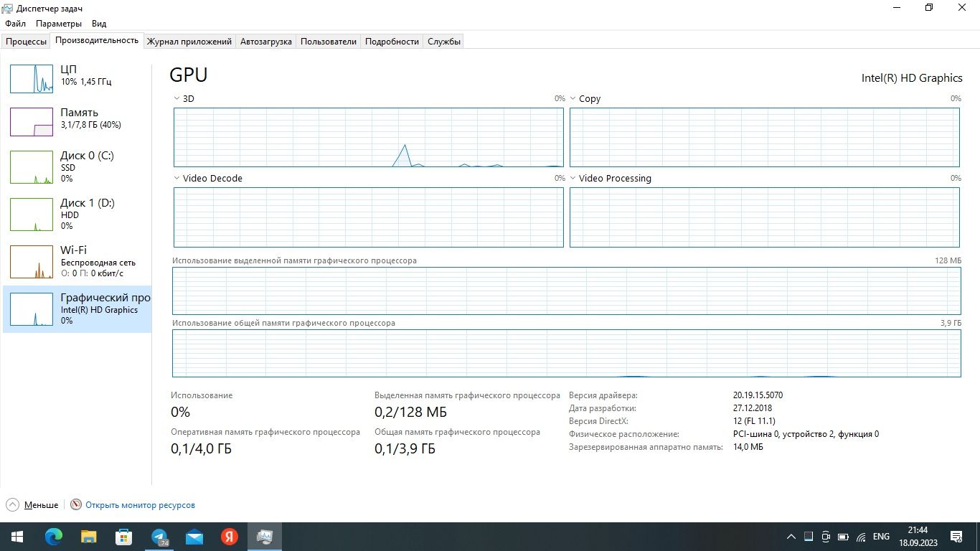Click the Intel(R) HD Graphics title text
The height and width of the screenshot is (551, 980).
click(x=912, y=77)
